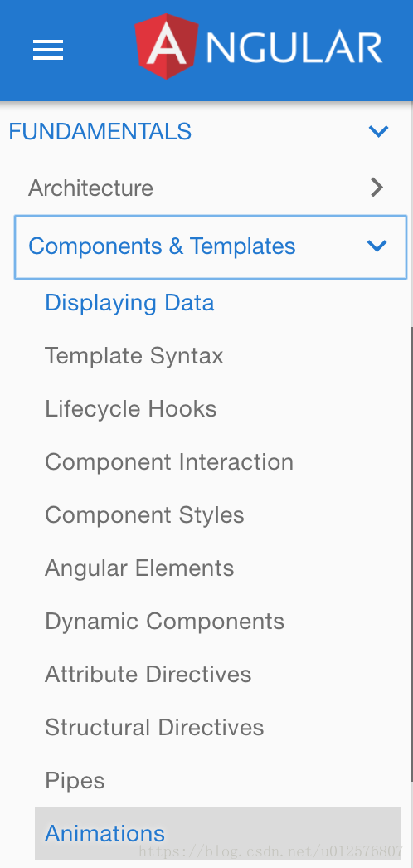This screenshot has width=413, height=868.
Task: Open Structural Directives page
Action: [x=154, y=728]
